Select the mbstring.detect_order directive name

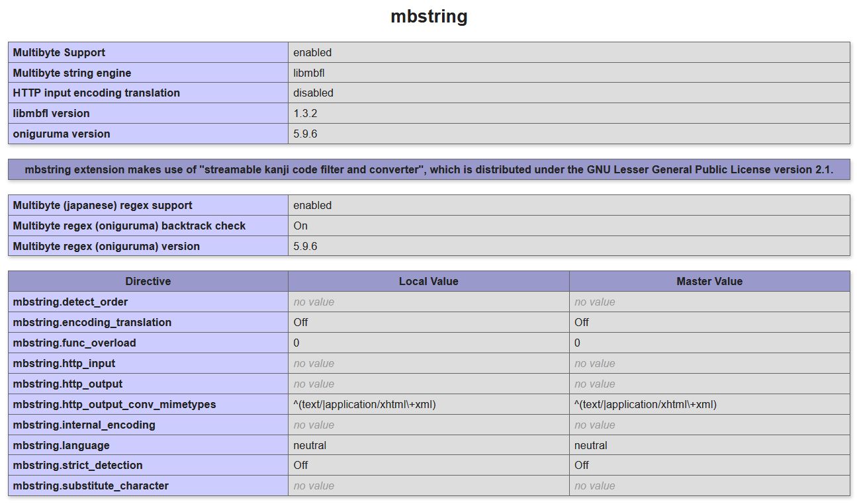pos(70,302)
